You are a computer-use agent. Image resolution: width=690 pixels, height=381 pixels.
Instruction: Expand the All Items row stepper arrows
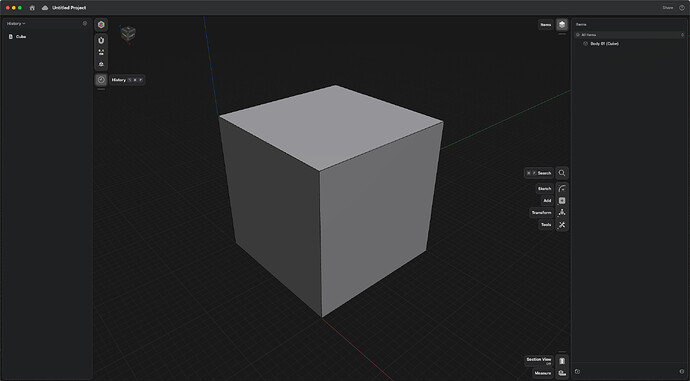click(x=683, y=35)
